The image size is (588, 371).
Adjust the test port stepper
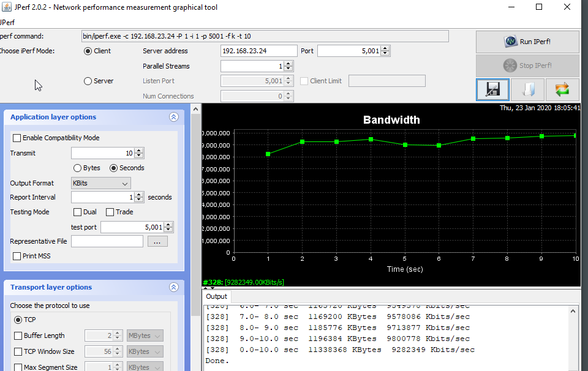[x=168, y=227]
